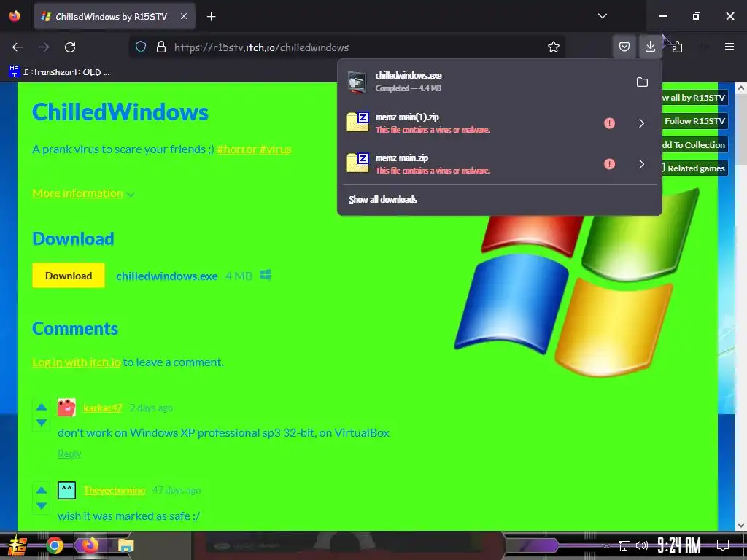Screen dimensions: 747x560
Task: Click Log in with itch.io link
Action: (x=76, y=362)
